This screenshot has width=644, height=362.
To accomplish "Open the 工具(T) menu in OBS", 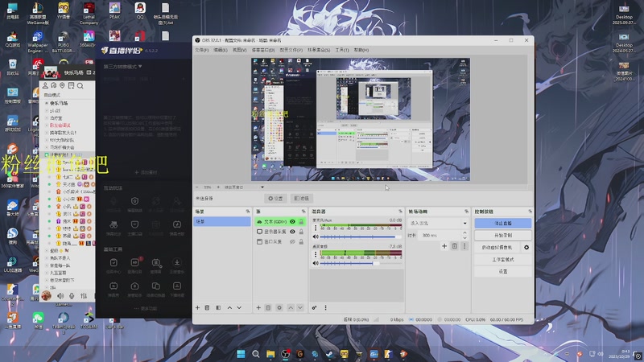I will (341, 50).
